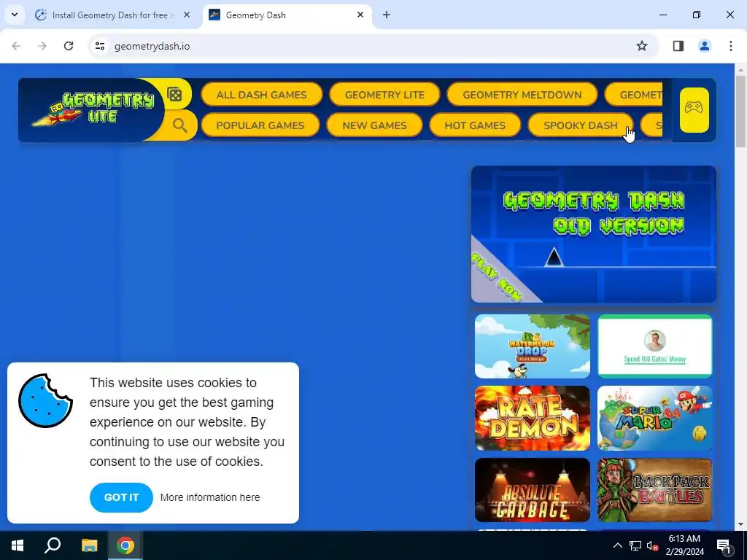Viewport: 747px width, 560px height.
Task: Open the Super Mario 64 game thumbnail
Action: pos(654,418)
